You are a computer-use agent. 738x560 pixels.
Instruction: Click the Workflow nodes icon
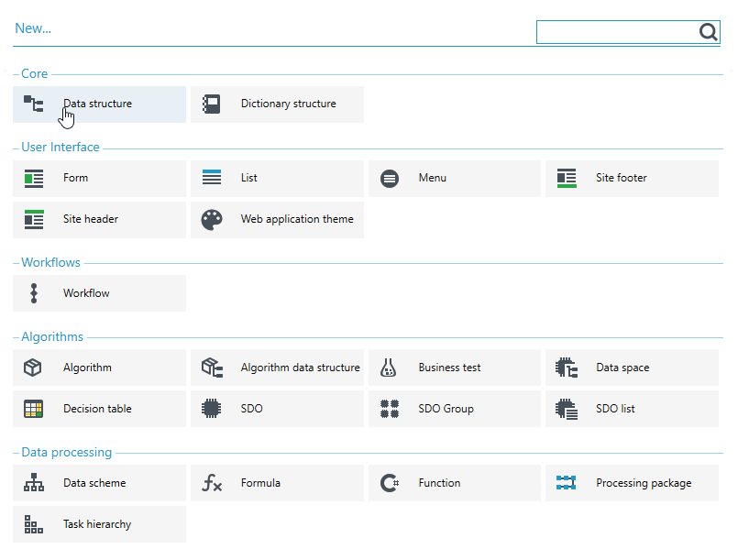pos(34,293)
